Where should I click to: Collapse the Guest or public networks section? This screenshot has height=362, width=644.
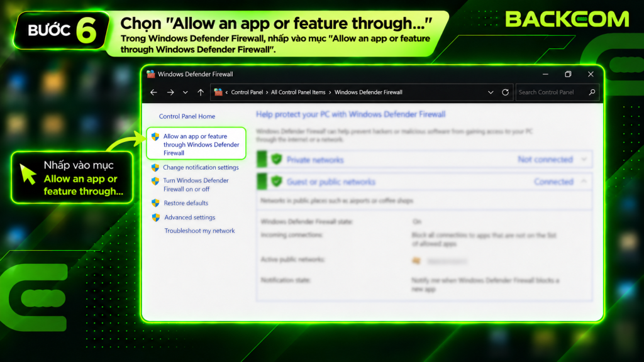pyautogui.click(x=584, y=182)
